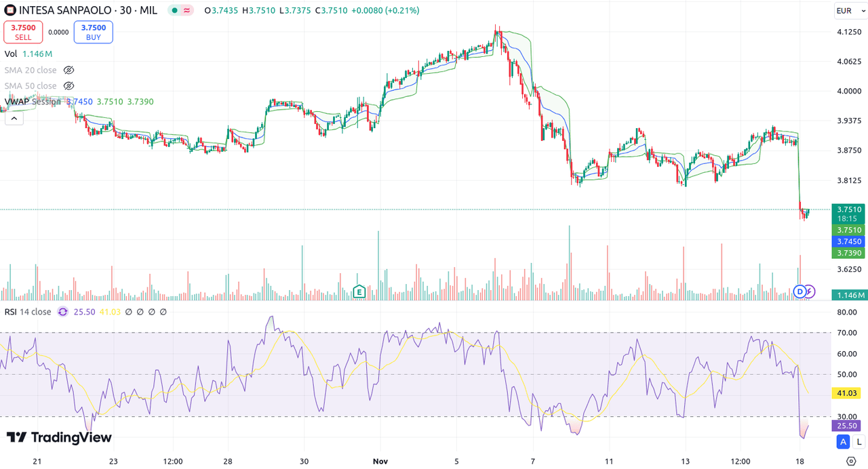This screenshot has height=469, width=868.
Task: Select the SMA 50 close legend
Action: point(31,85)
